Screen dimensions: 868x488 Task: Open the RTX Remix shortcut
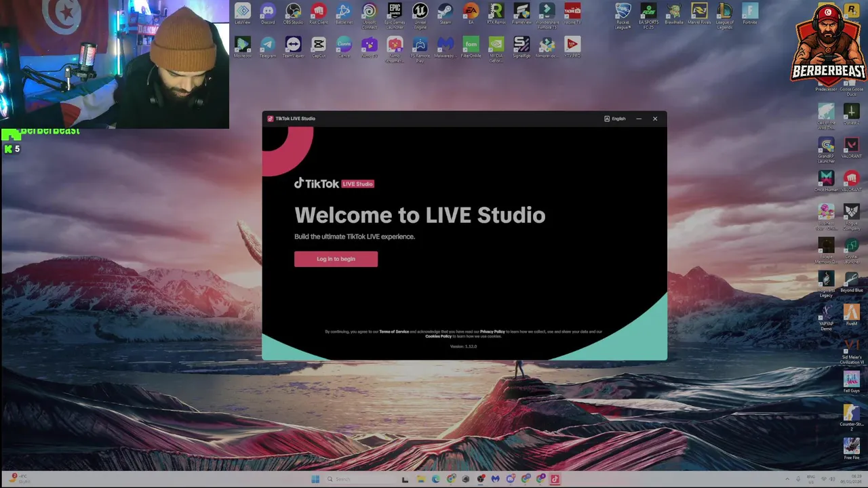496,14
